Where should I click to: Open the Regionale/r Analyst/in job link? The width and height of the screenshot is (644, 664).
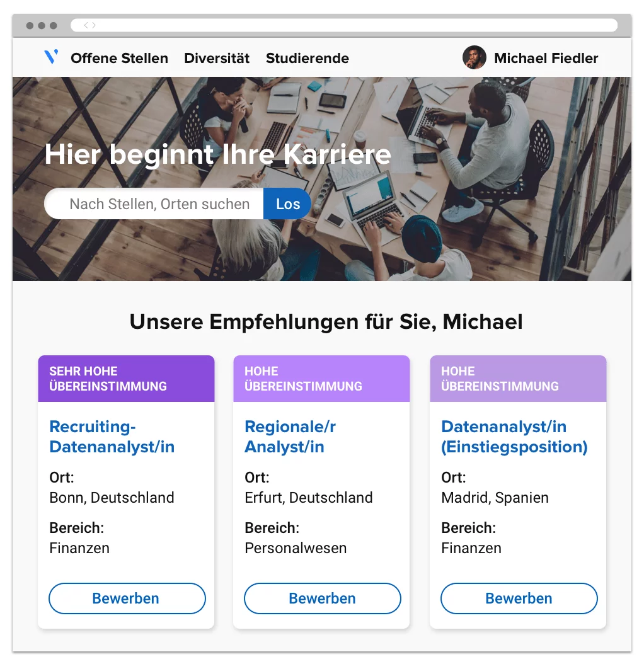290,437
